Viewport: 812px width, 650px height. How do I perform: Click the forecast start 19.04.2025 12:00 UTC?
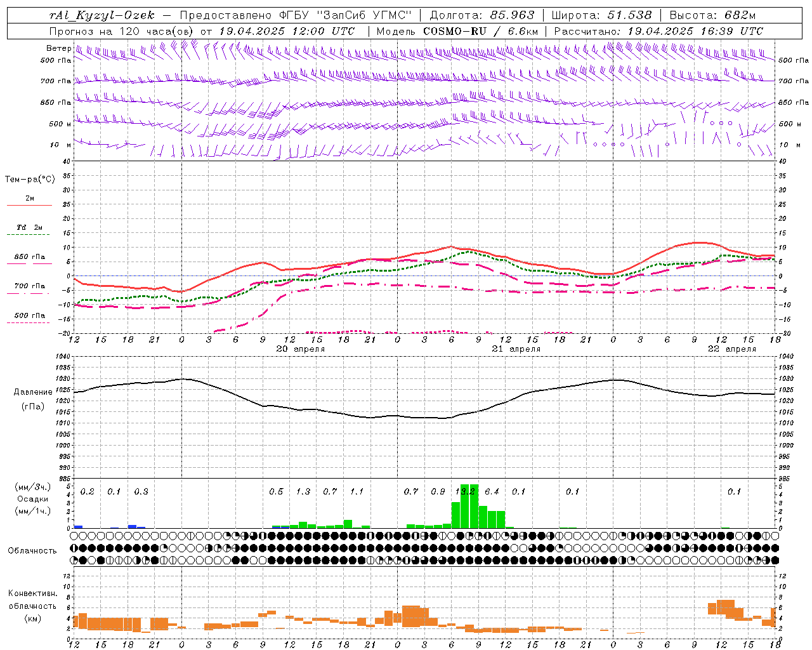pos(287,31)
